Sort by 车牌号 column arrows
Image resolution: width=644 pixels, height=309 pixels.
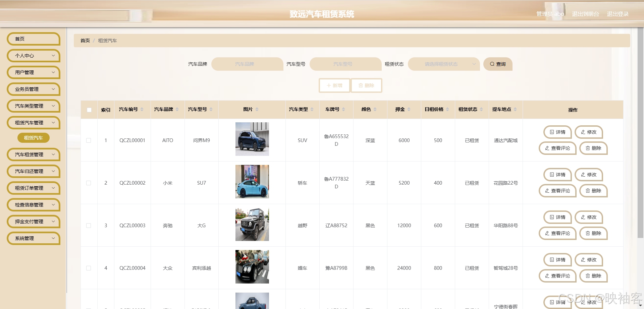(343, 109)
